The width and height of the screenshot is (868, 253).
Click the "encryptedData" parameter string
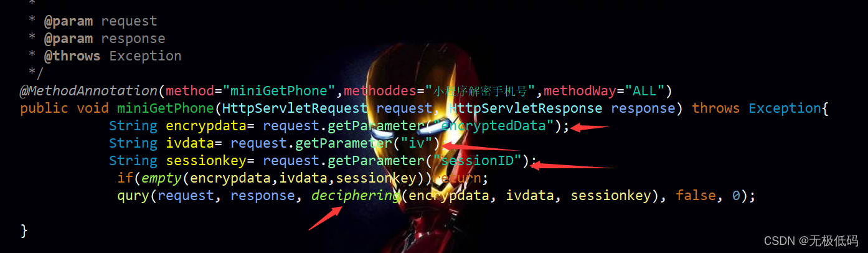pos(495,126)
